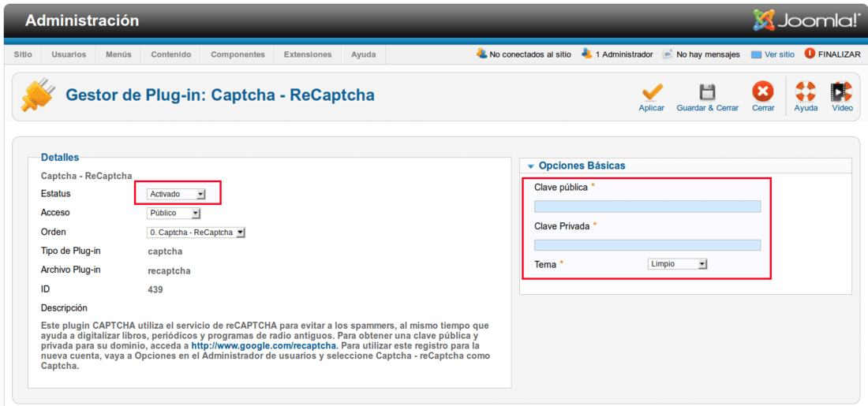Open the Ayuda menu in menu bar
Image resolution: width=868 pixels, height=406 pixels.
[x=364, y=54]
